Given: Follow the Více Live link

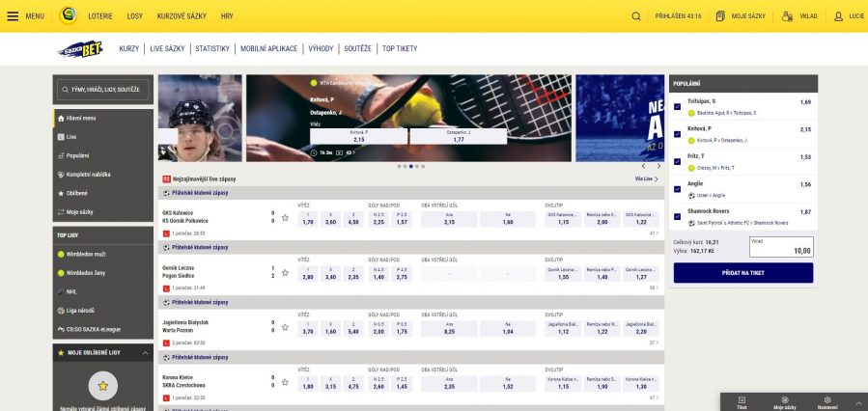Looking at the screenshot, I should (x=646, y=178).
